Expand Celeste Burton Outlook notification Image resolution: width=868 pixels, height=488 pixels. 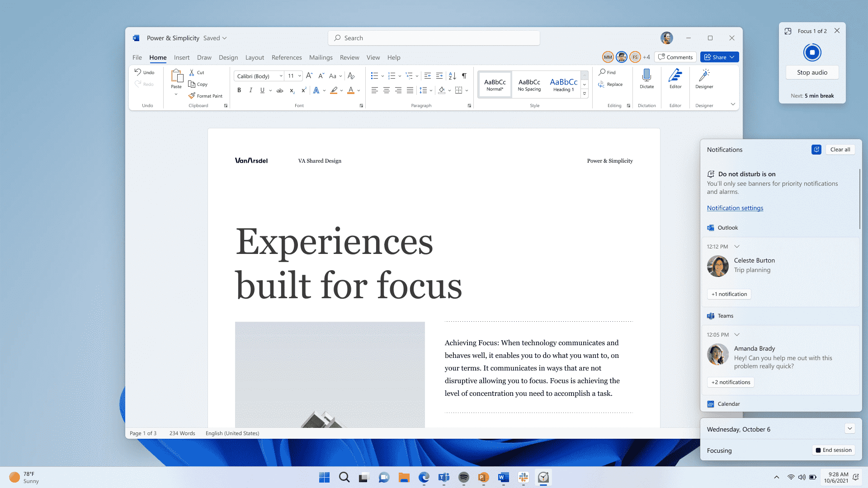[738, 246]
